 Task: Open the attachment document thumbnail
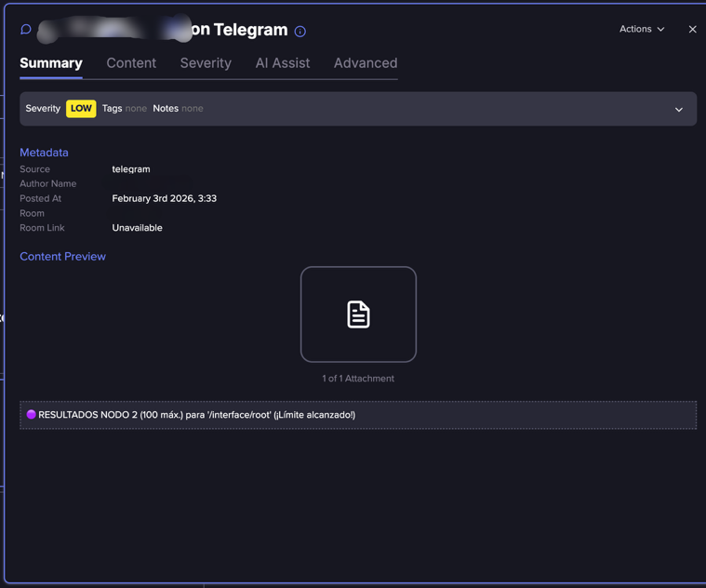pyautogui.click(x=358, y=314)
